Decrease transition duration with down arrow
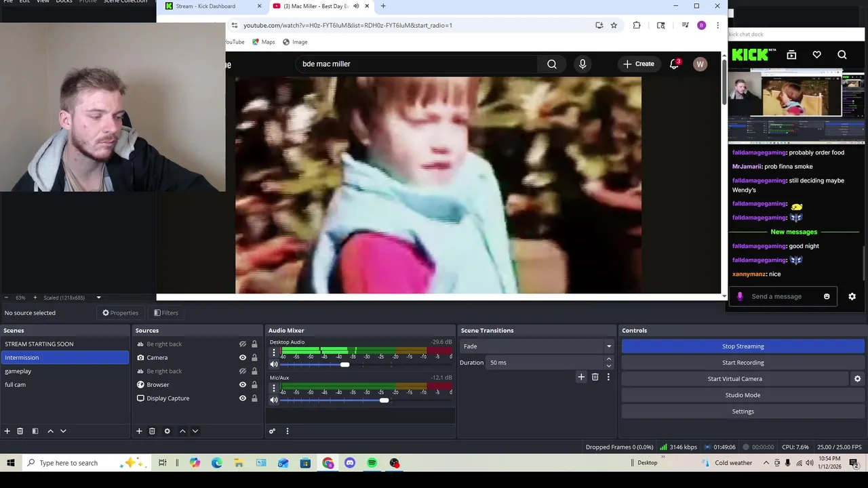The width and height of the screenshot is (868, 488). click(x=608, y=366)
